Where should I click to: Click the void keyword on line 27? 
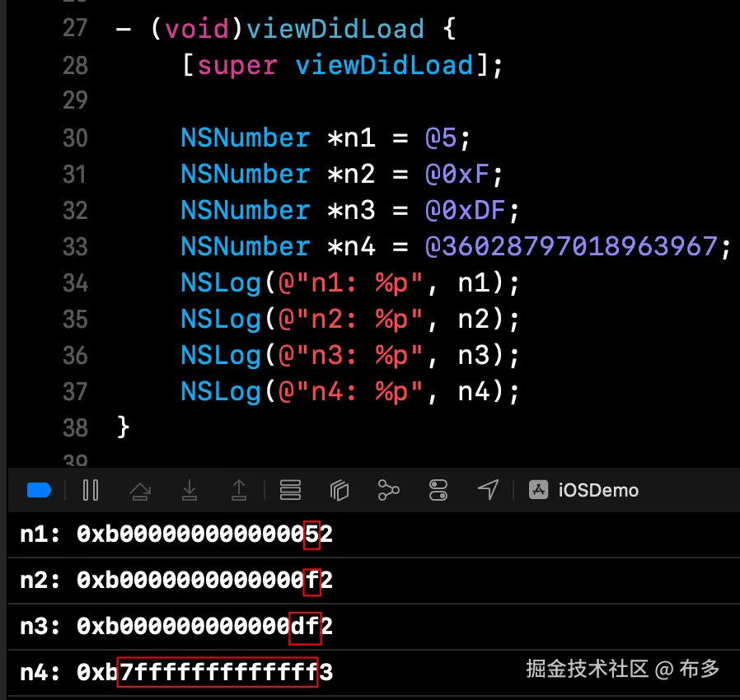pos(197,29)
